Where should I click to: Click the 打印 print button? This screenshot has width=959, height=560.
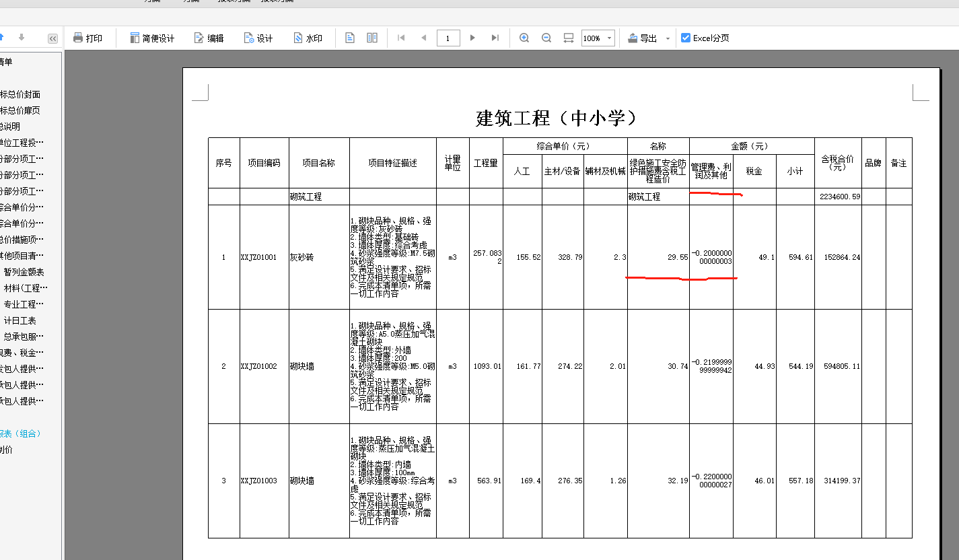click(x=87, y=38)
